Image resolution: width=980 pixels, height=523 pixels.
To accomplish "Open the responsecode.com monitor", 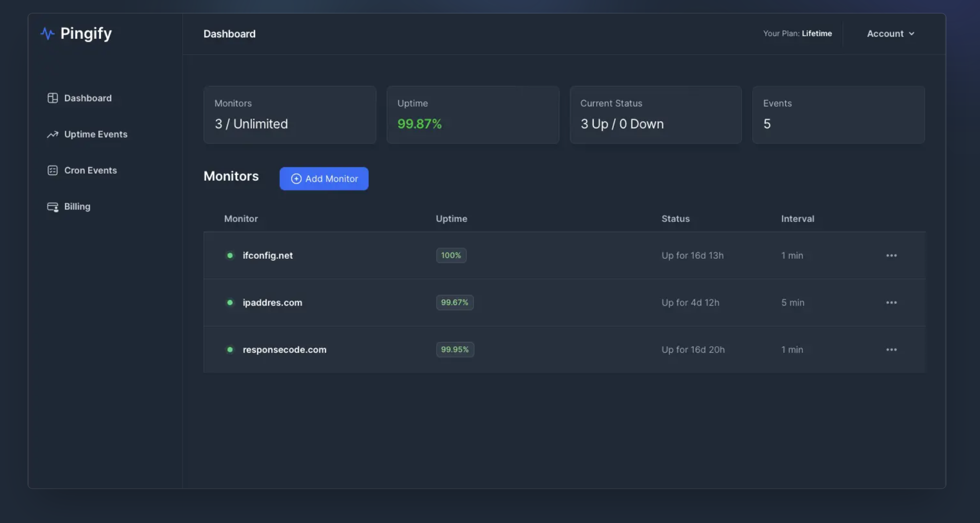I will (284, 349).
